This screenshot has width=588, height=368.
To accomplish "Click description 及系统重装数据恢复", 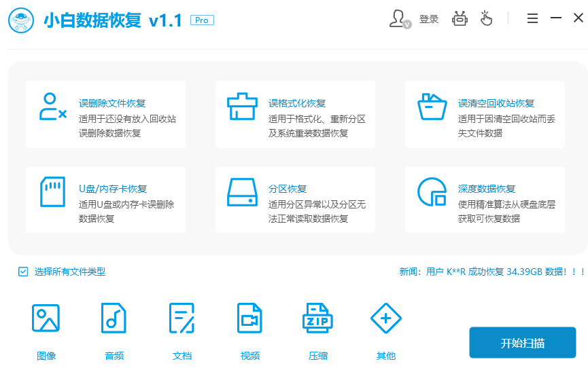I will point(308,133).
